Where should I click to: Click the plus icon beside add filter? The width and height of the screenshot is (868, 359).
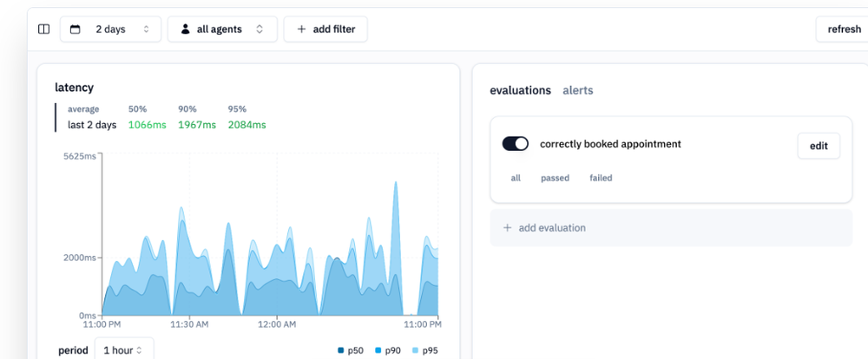(301, 29)
